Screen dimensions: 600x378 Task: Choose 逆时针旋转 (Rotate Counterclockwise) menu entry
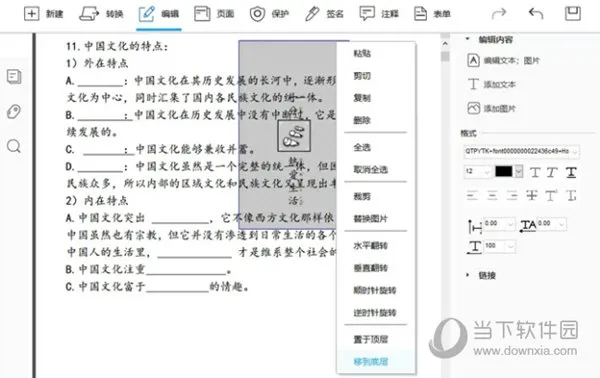coord(375,313)
